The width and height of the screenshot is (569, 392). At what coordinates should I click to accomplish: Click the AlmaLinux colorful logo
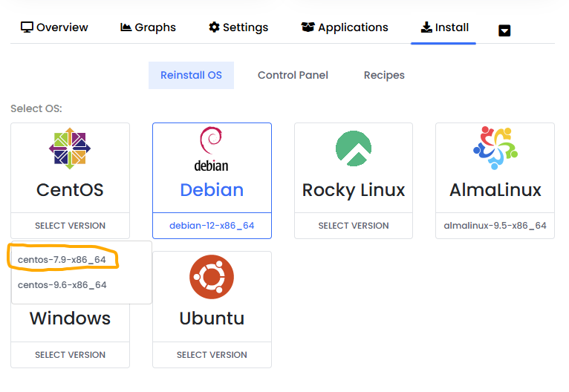point(495,148)
